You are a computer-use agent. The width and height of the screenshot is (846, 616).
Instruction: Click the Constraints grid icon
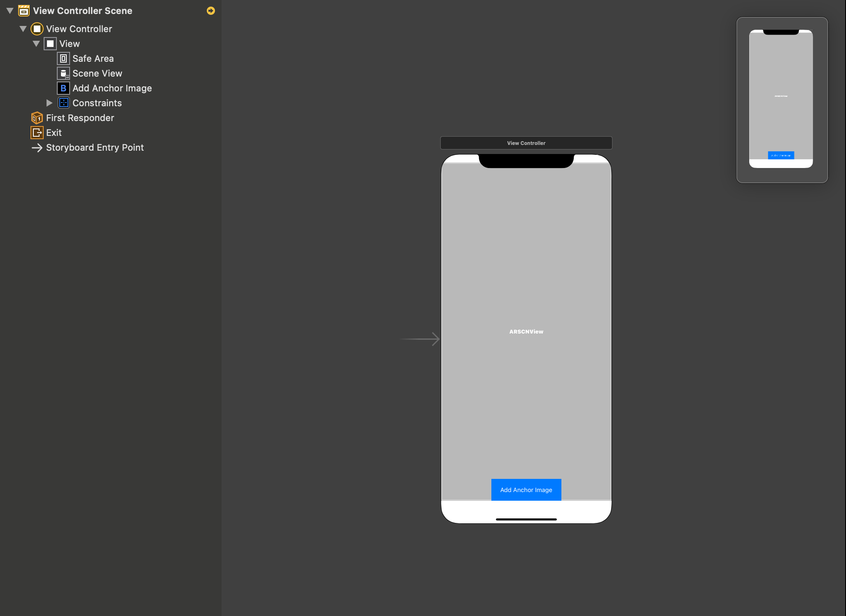tap(63, 103)
